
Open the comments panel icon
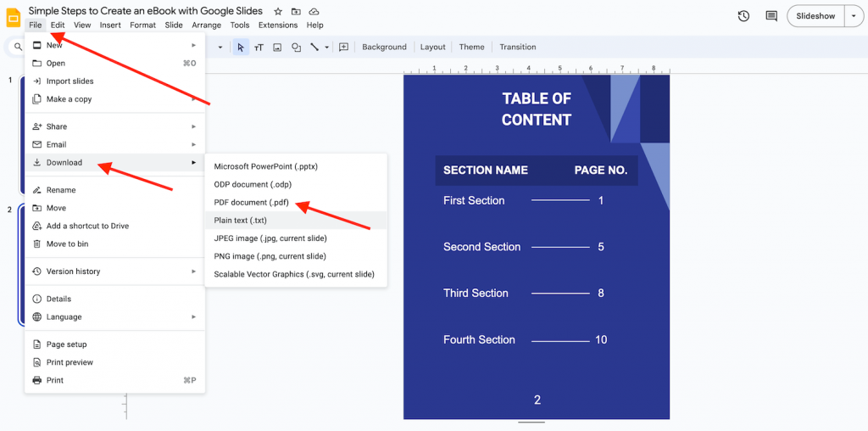(x=771, y=16)
